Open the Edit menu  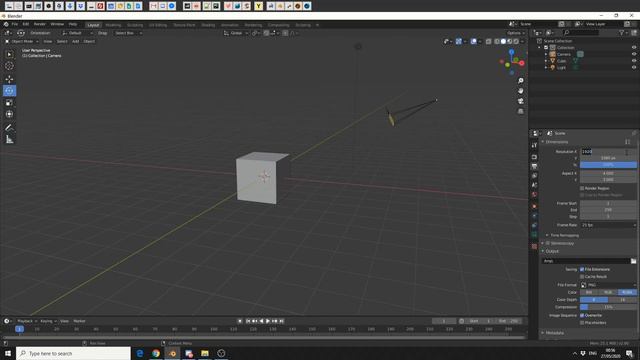click(x=26, y=24)
